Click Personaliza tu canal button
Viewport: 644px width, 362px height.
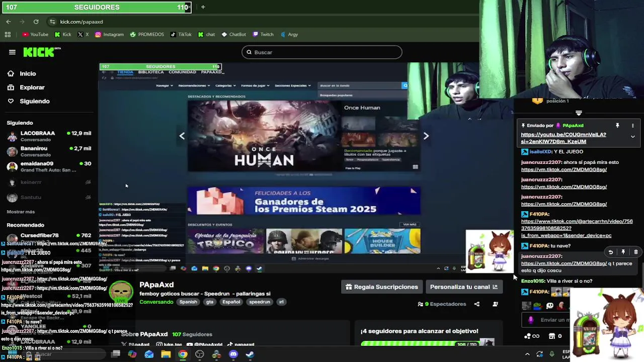pyautogui.click(x=463, y=287)
